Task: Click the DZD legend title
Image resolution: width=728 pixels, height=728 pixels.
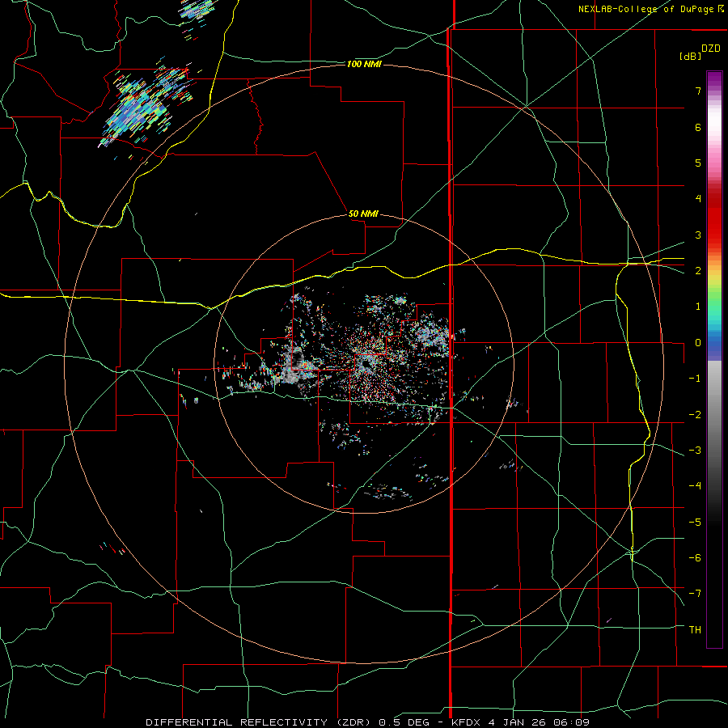Action: [x=711, y=49]
